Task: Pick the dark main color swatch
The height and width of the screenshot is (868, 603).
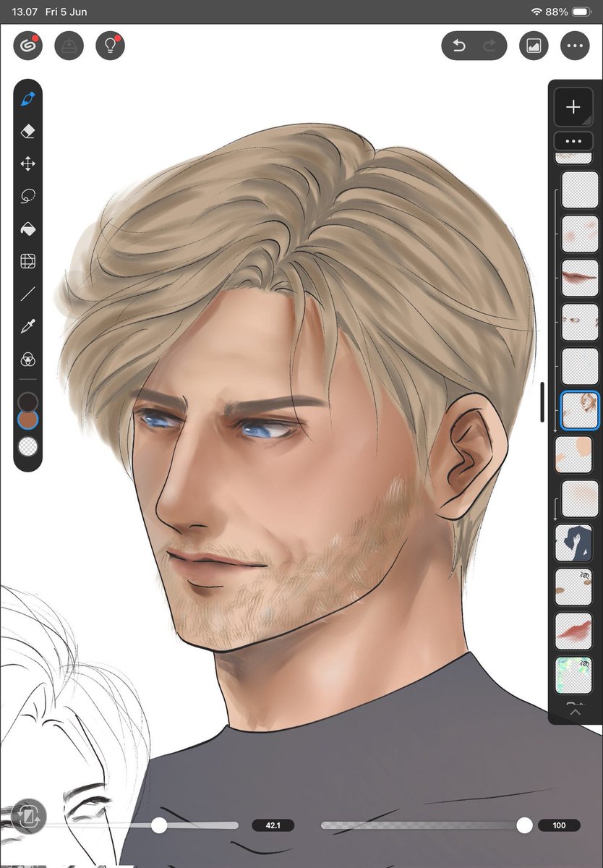Action: (x=27, y=401)
